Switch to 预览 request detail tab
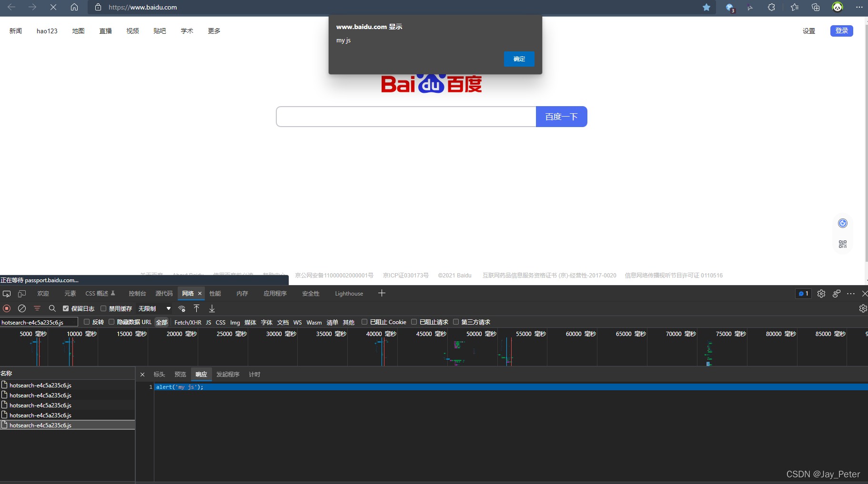 (x=180, y=375)
